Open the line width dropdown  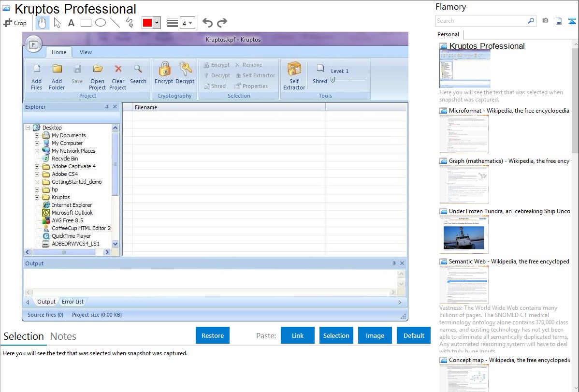coord(187,23)
